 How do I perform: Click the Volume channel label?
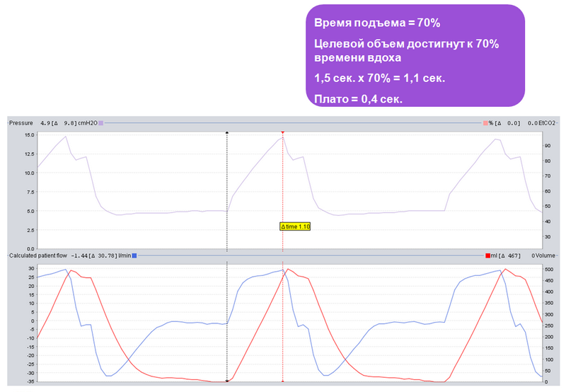pos(545,255)
